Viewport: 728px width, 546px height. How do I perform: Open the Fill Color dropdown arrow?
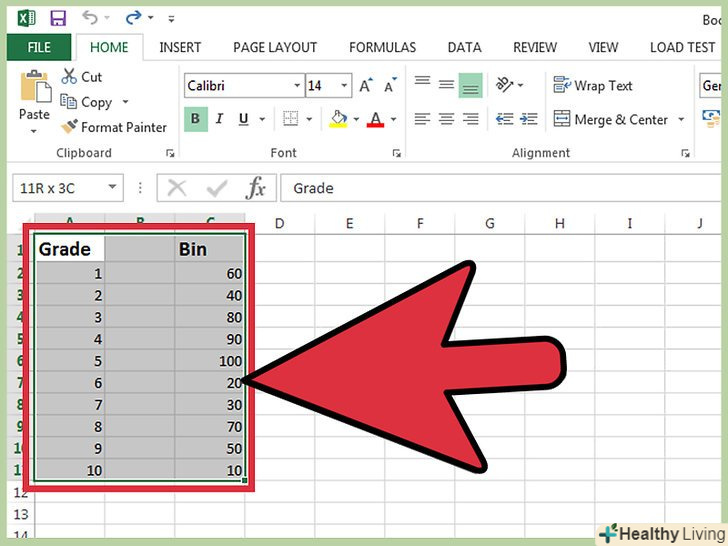356,119
